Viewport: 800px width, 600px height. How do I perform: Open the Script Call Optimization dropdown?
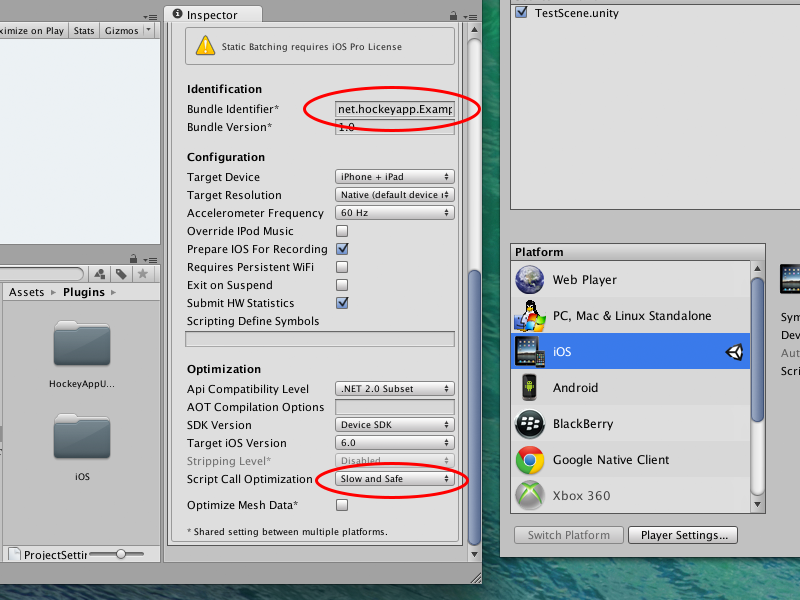[394, 479]
